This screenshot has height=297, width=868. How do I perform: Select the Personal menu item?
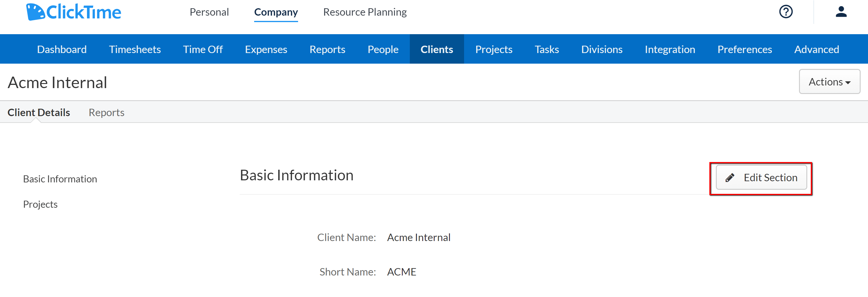[x=209, y=12]
